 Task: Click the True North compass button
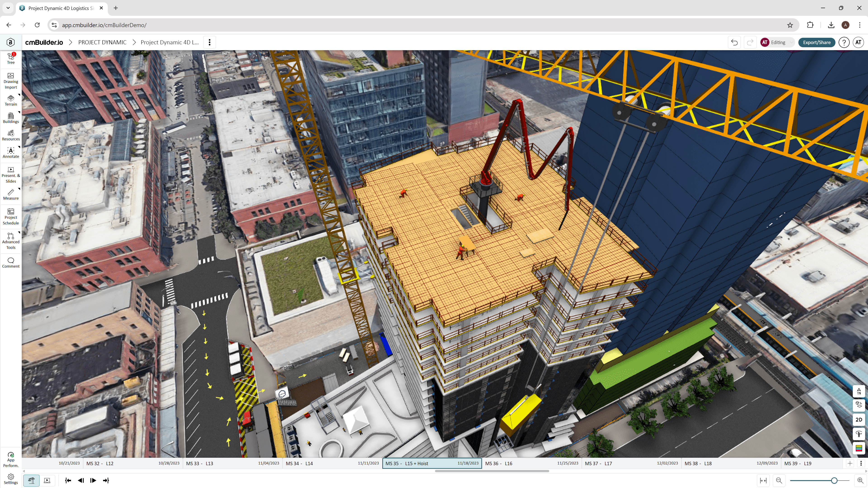[859, 391]
